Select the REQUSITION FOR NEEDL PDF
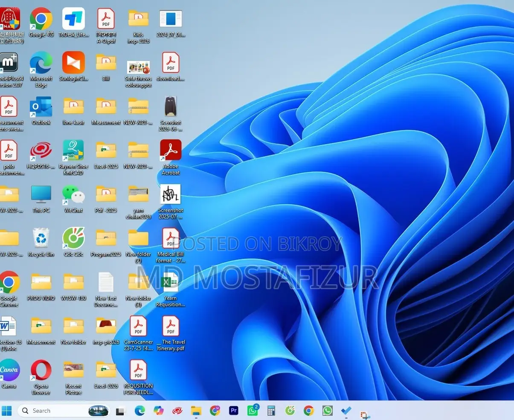Screen dimensions: 514x420 pos(138,377)
